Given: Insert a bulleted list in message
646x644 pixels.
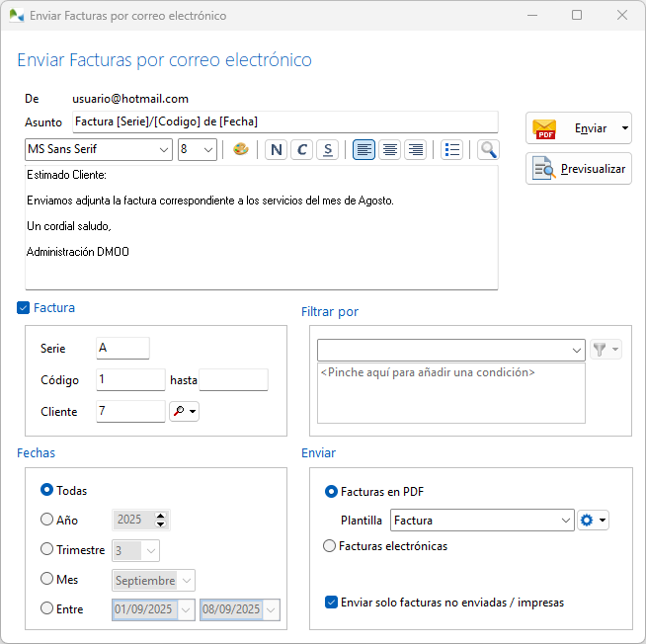Looking at the screenshot, I should 452,150.
